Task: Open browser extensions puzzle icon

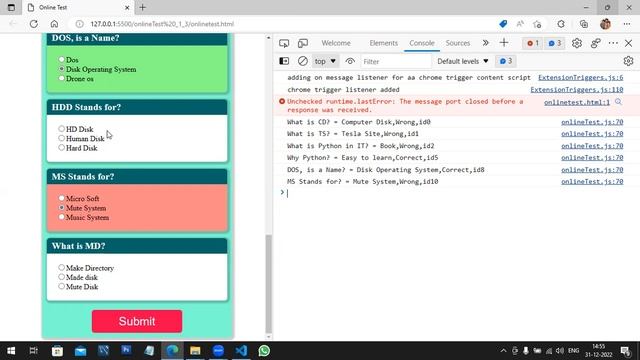Action: pyautogui.click(x=561, y=24)
